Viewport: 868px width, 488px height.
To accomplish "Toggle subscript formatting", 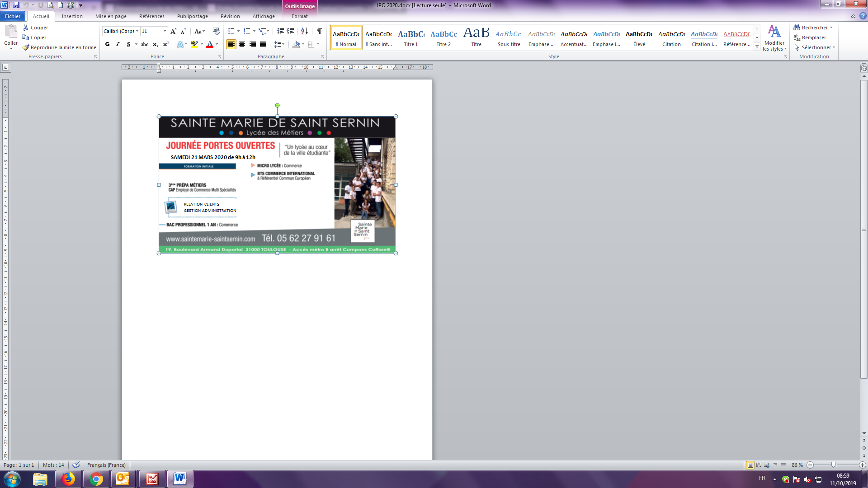I will tap(155, 44).
